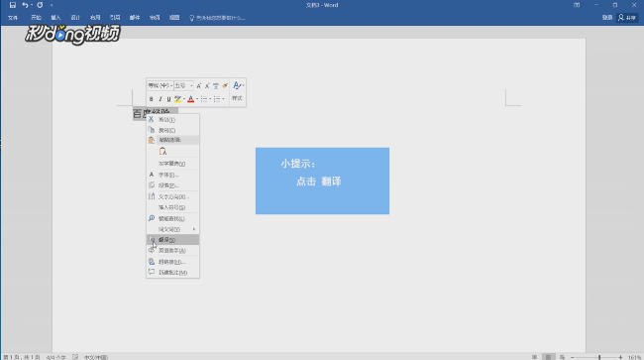Undo the last action
The image size is (644, 360).
[x=25, y=5]
